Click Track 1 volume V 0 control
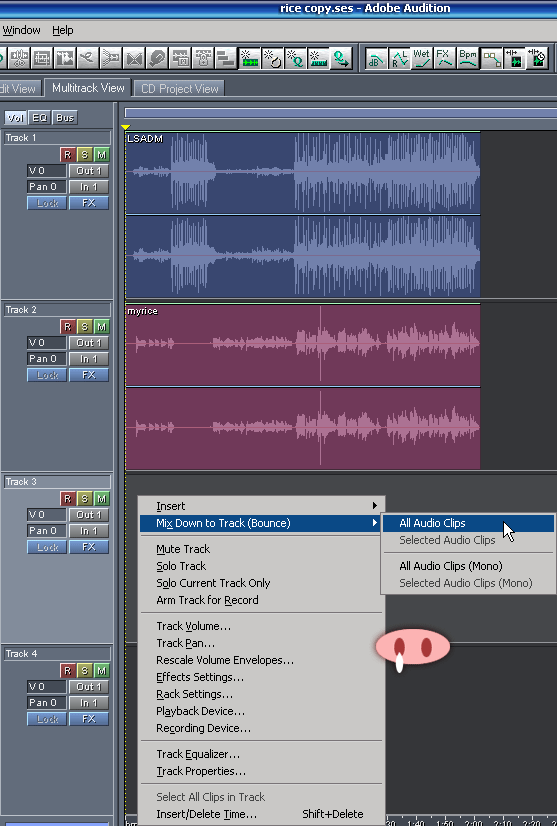 (47, 171)
